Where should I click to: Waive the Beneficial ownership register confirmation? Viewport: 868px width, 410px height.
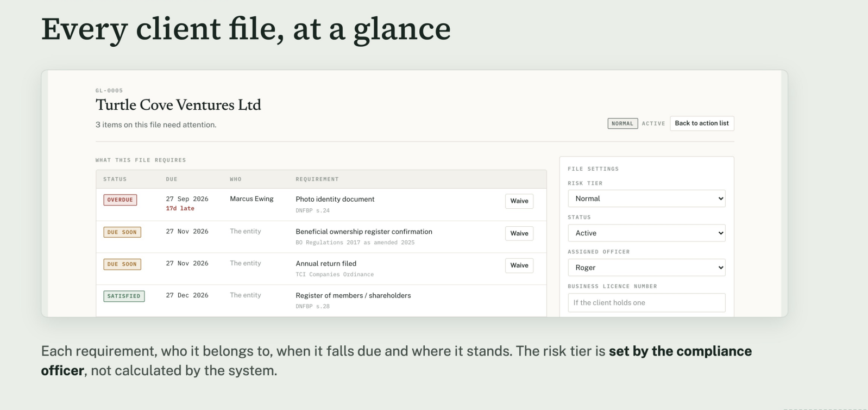tap(519, 233)
